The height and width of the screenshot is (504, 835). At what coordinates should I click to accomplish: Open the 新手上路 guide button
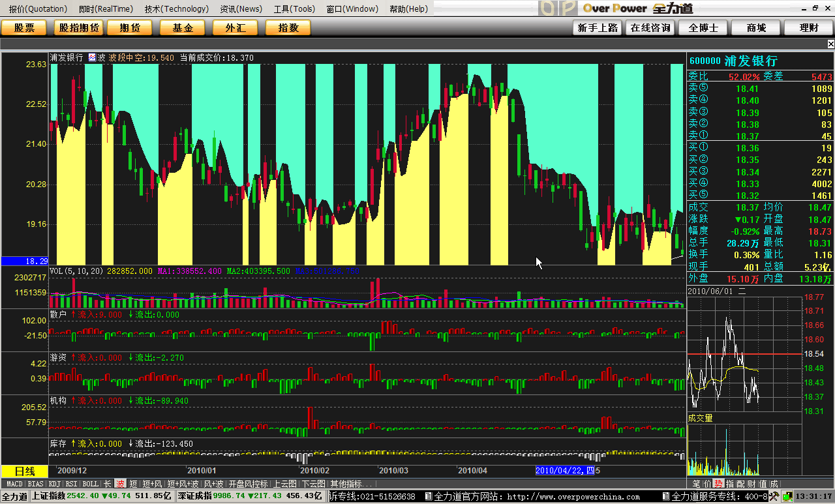(597, 27)
